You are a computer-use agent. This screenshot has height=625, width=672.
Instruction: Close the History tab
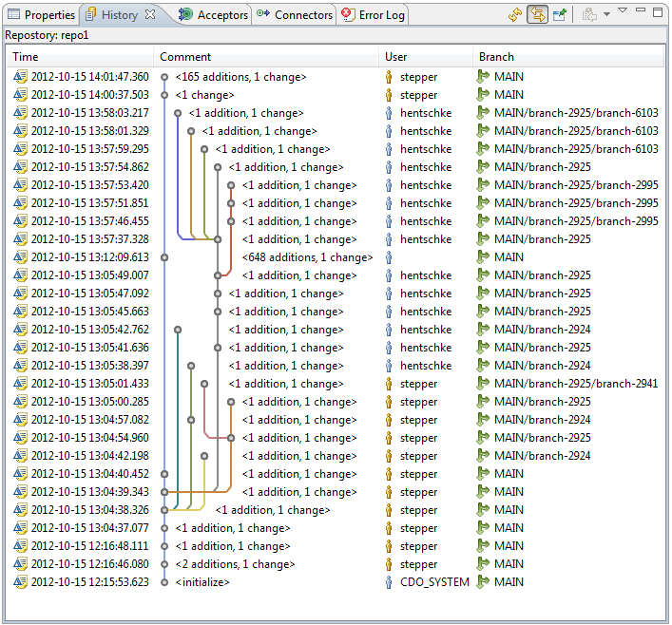pos(150,14)
